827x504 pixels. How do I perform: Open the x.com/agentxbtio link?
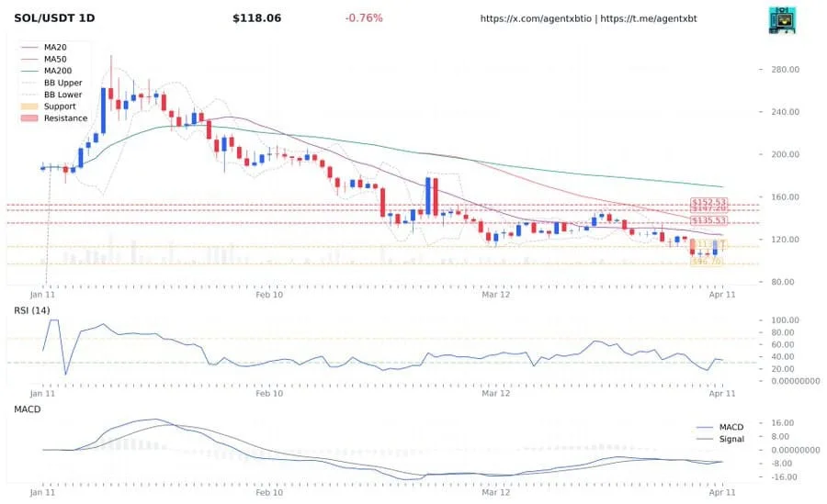point(536,18)
